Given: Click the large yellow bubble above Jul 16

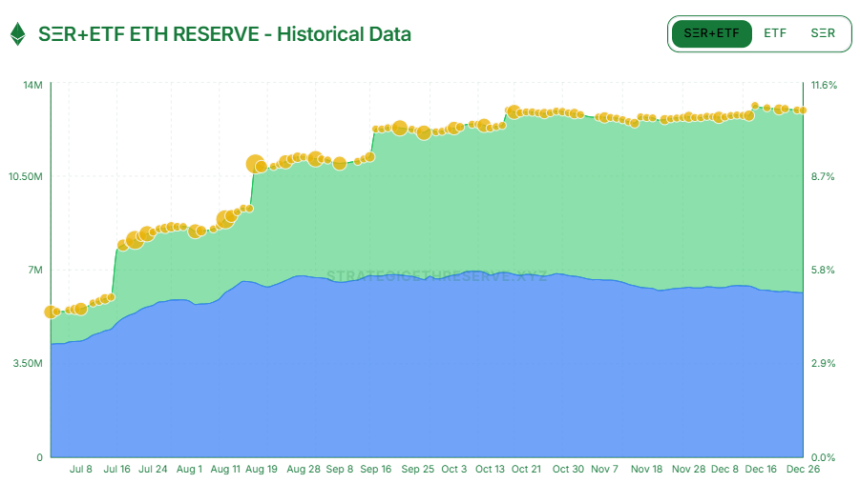Looking at the screenshot, I should point(134,240).
